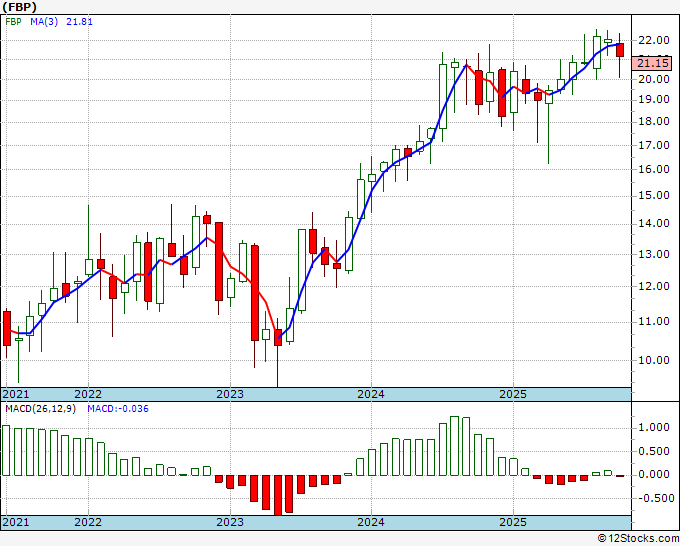Open the 12Stocks.com copyright link

click(638, 539)
